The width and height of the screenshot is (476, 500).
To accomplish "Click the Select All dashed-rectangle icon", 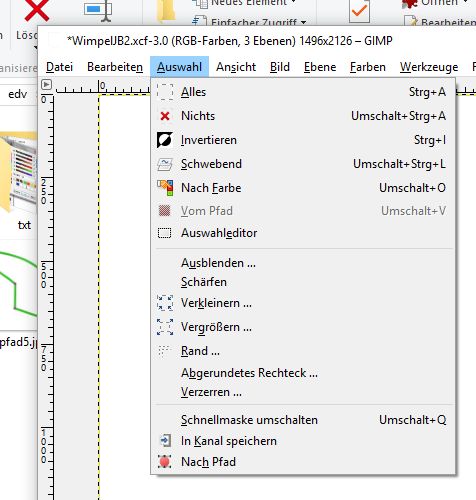I will [165, 92].
